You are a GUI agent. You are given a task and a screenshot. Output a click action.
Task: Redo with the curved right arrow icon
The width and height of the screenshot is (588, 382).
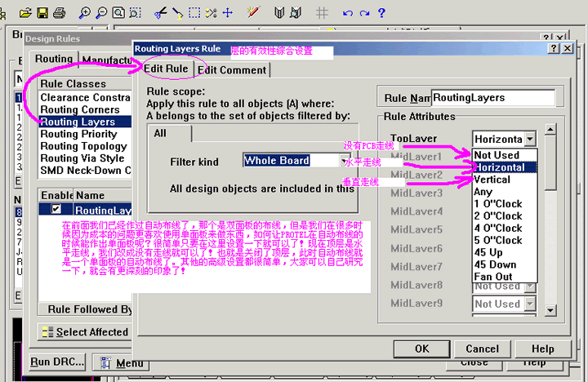364,14
